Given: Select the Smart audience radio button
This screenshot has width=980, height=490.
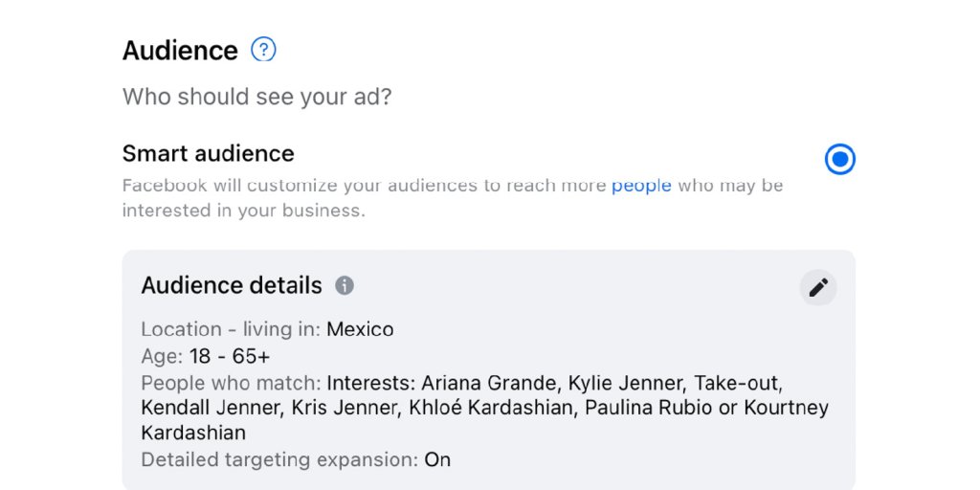Looking at the screenshot, I should click(x=839, y=160).
